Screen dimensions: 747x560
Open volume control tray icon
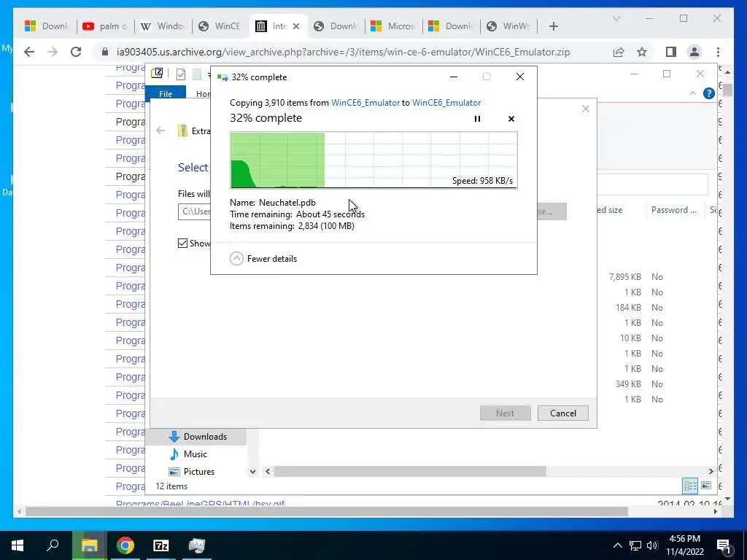(x=652, y=545)
